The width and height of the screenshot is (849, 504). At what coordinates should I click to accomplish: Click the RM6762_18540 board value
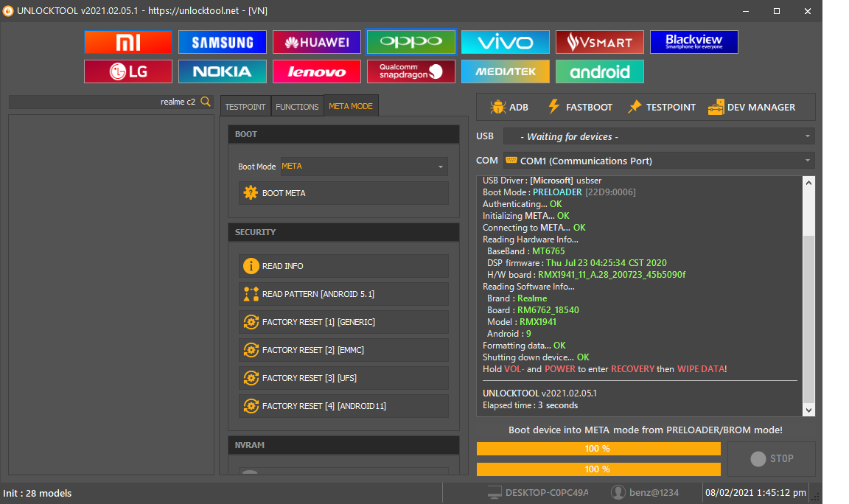tap(548, 310)
